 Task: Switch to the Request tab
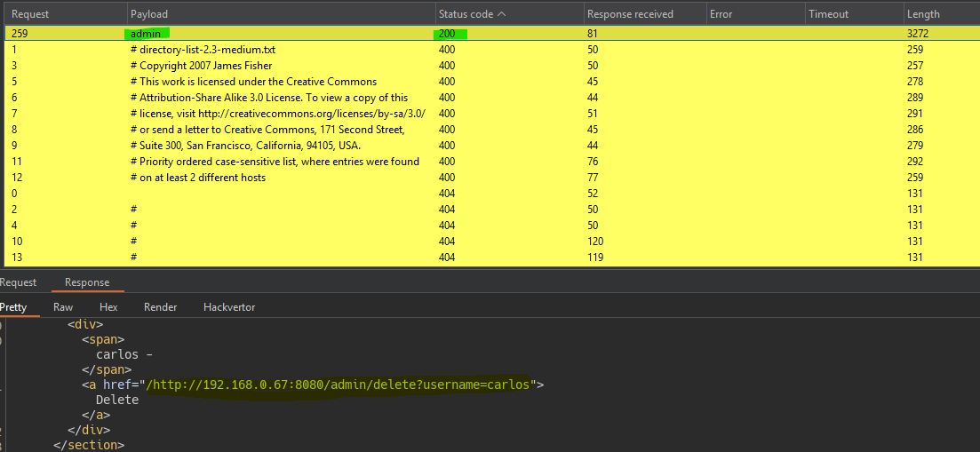[x=18, y=282]
